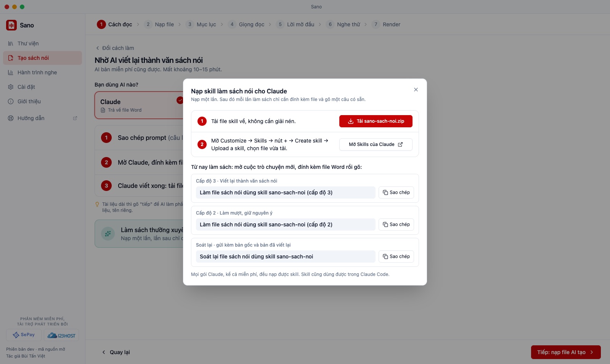The width and height of the screenshot is (610, 364).
Task: Click Quay lại back button
Action: tap(116, 352)
